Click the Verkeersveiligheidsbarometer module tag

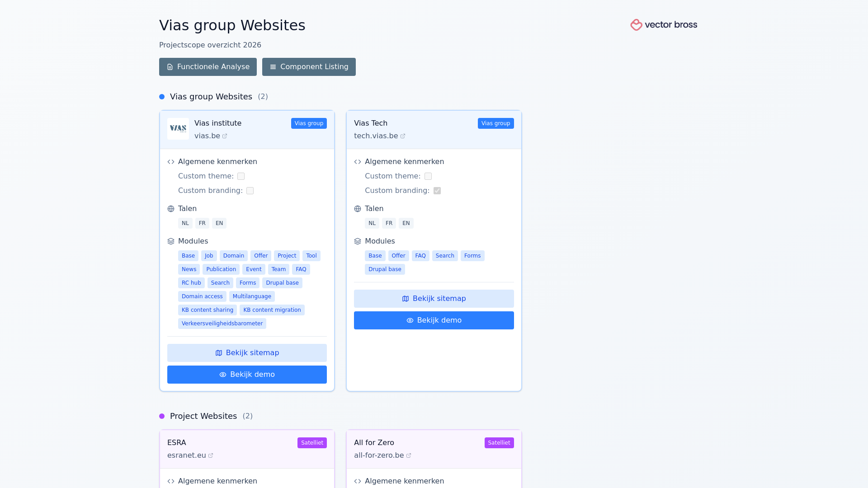click(x=222, y=324)
